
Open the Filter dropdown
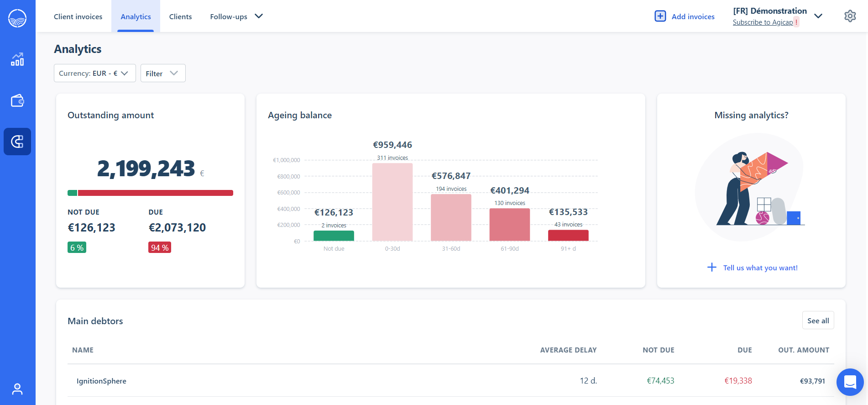tap(162, 73)
